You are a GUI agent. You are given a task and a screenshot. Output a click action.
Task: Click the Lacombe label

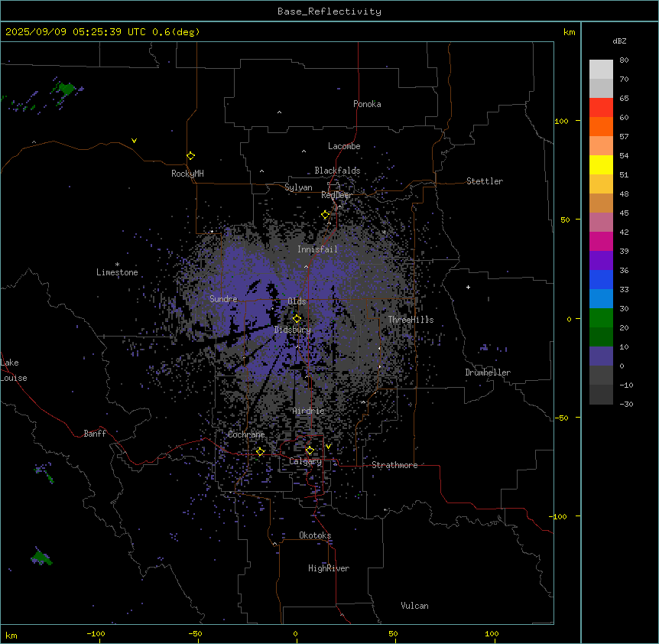pyautogui.click(x=344, y=146)
